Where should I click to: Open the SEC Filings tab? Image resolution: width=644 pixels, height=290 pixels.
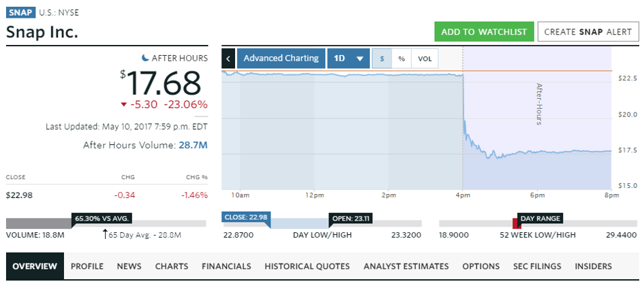tap(537, 266)
